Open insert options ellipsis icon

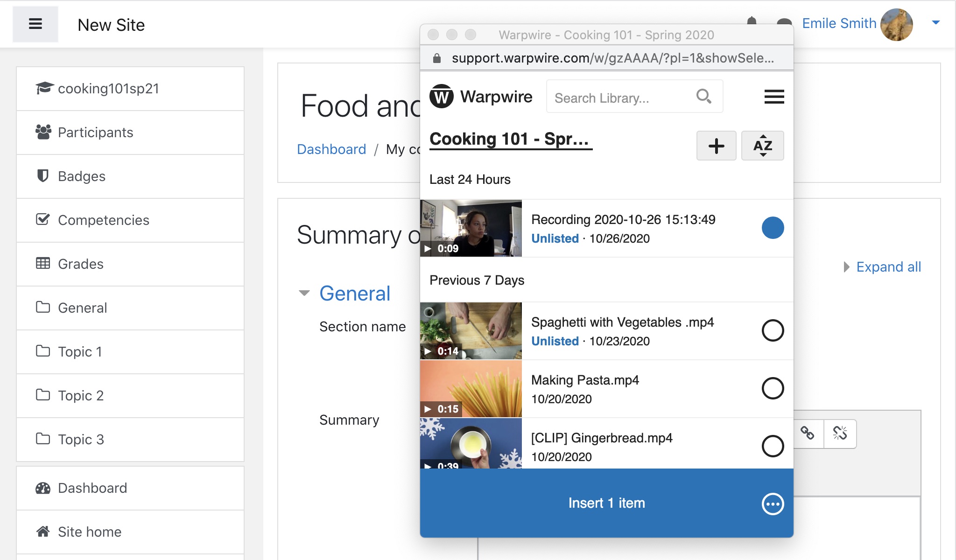pos(773,504)
